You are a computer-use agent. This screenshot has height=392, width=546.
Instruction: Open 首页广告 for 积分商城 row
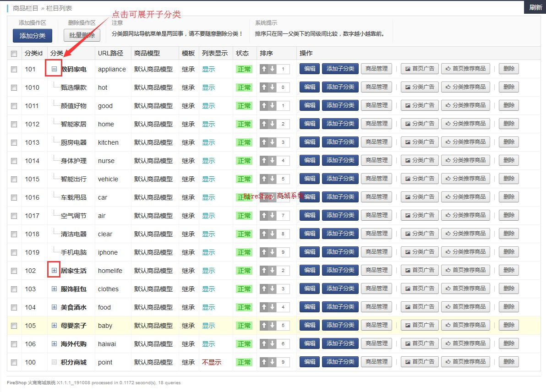pyautogui.click(x=420, y=362)
